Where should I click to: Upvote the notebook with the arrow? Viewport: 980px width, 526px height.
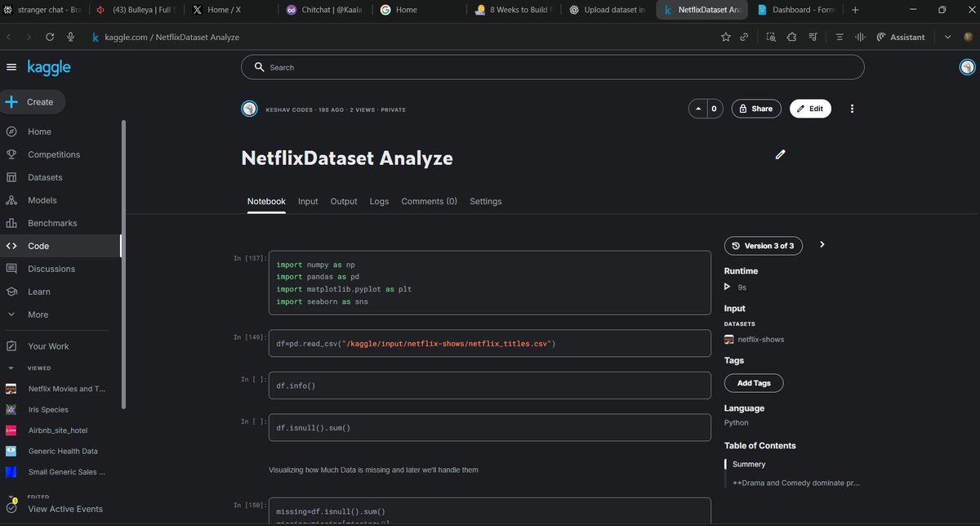(698, 109)
